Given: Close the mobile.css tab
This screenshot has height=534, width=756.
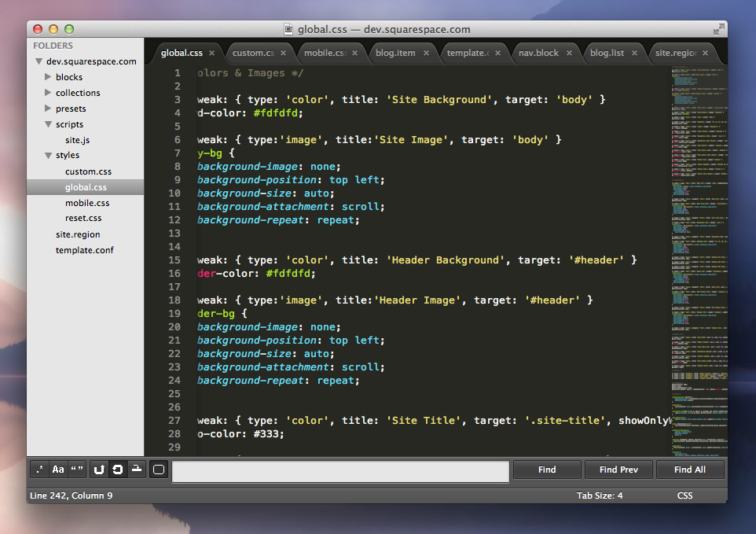Looking at the screenshot, I should [x=355, y=53].
